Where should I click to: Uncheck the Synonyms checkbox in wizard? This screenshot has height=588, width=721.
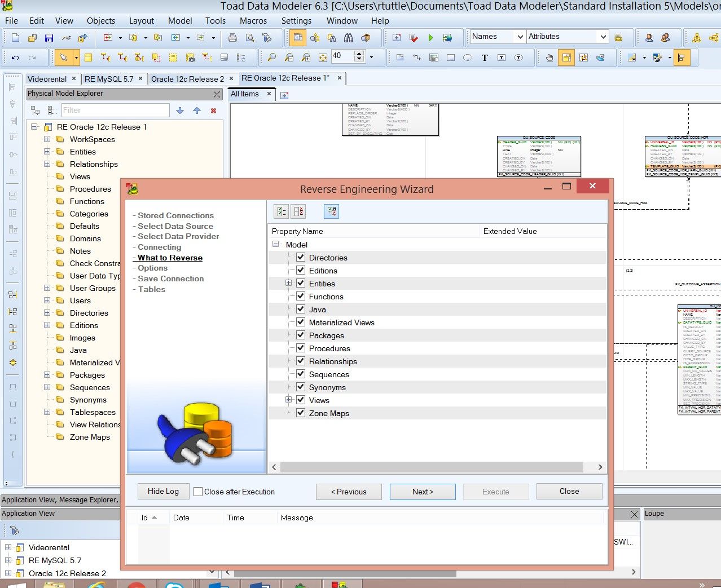point(301,387)
